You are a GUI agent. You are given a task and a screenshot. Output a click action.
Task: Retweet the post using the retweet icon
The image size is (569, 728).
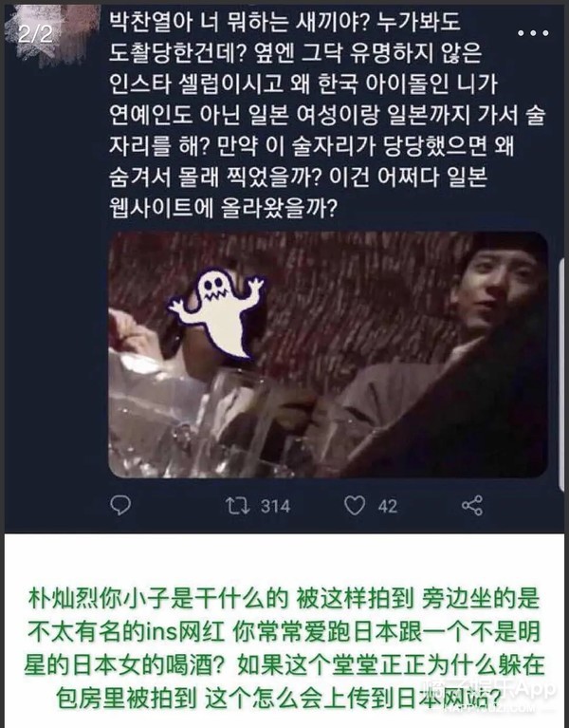click(x=237, y=506)
